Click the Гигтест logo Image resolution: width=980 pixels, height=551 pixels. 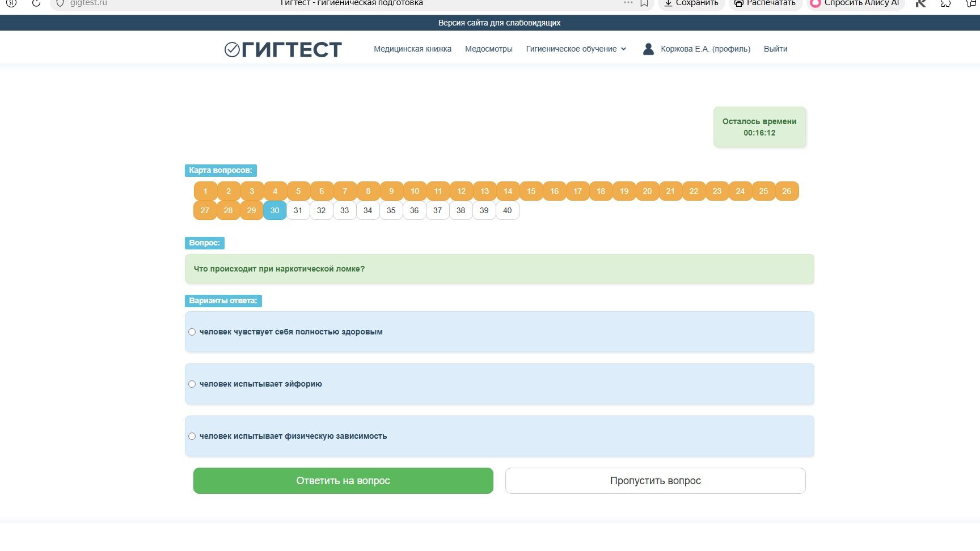[283, 49]
